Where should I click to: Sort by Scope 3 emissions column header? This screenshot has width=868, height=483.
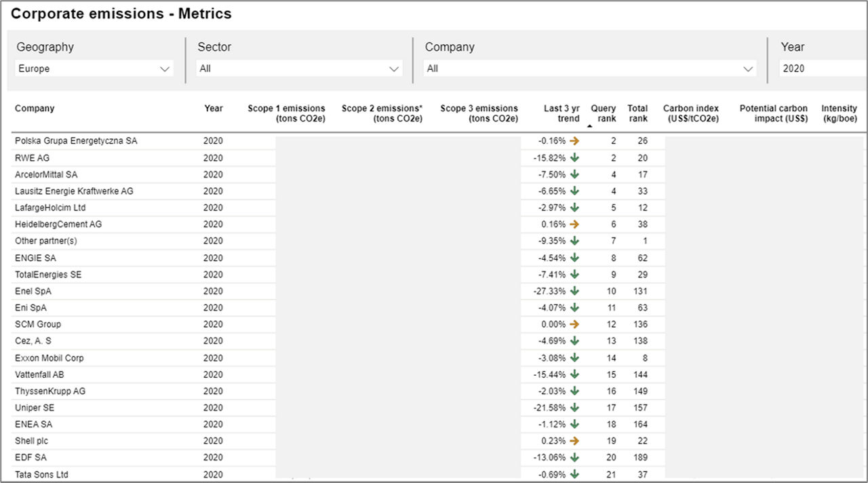click(x=479, y=113)
